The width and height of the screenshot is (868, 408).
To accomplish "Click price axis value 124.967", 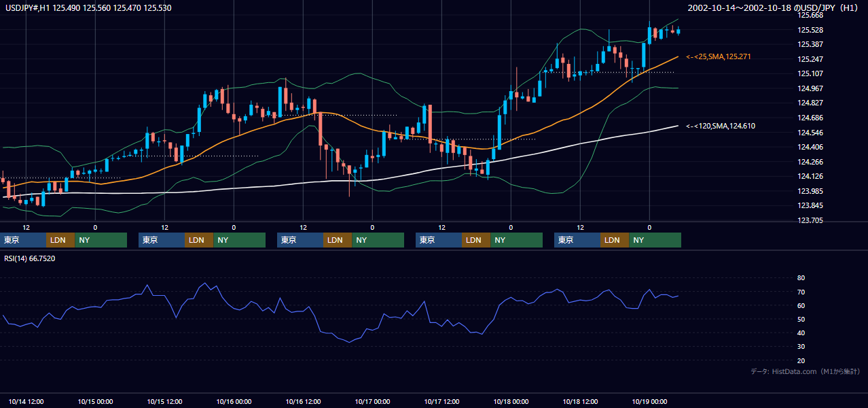I will pyautogui.click(x=810, y=88).
